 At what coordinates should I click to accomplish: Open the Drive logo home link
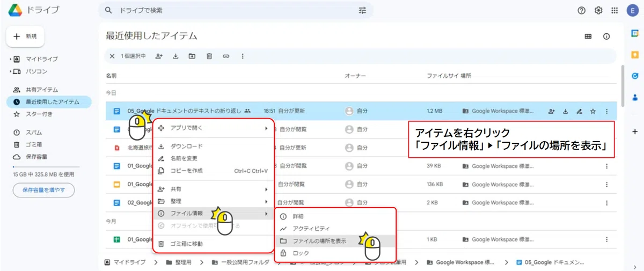33,10
